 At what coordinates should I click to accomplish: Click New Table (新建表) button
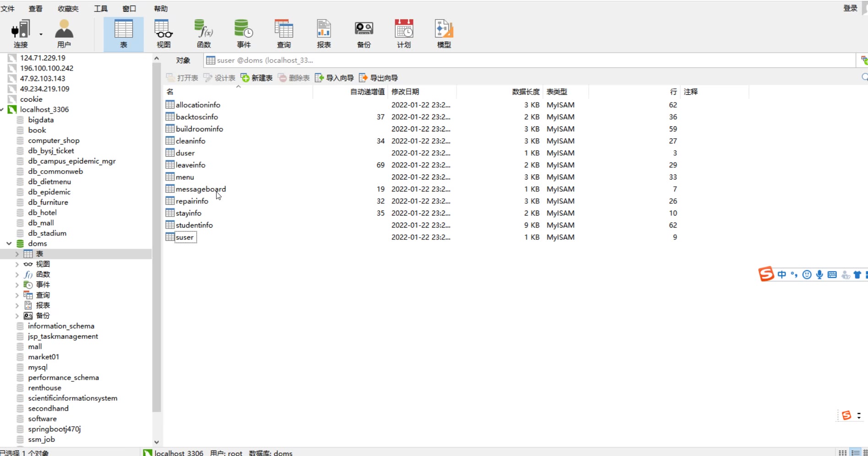coord(257,78)
